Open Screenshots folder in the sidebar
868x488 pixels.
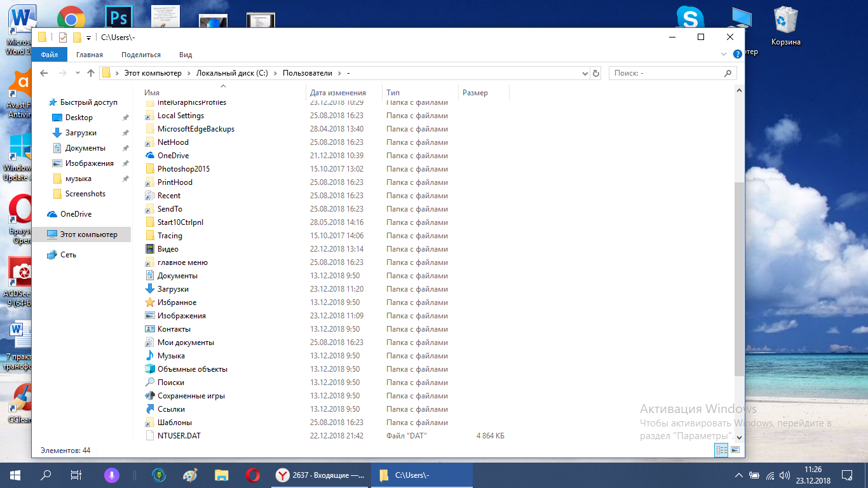click(x=85, y=194)
